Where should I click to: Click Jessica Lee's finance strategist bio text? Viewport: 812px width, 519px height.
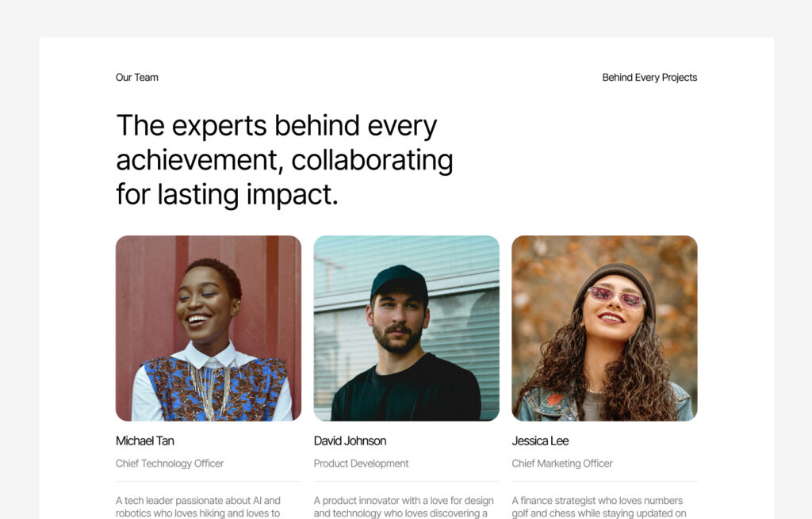click(599, 506)
